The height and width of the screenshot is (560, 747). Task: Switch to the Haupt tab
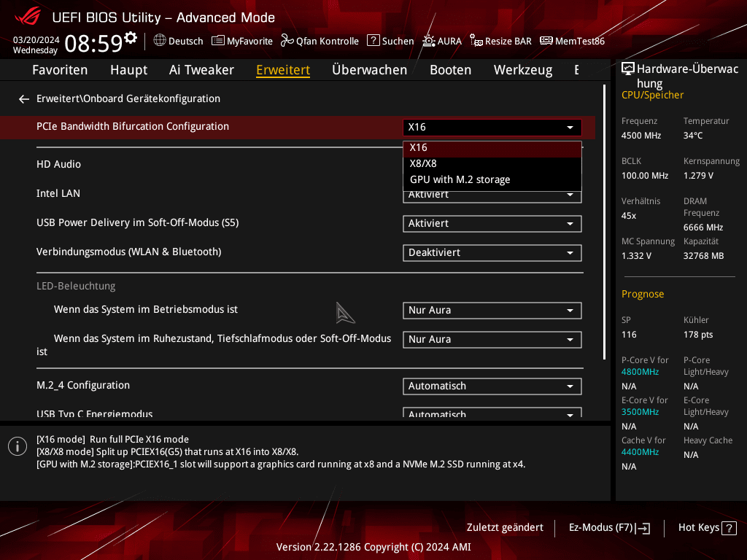128,70
